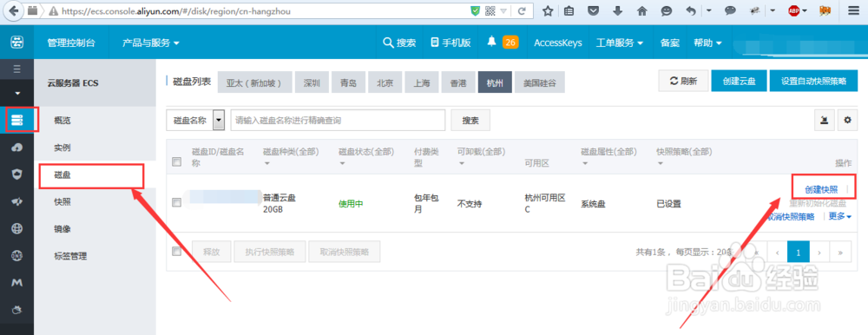868x335 pixels.
Task: Open the 快照策略(全部) column filter
Action: click(x=684, y=157)
